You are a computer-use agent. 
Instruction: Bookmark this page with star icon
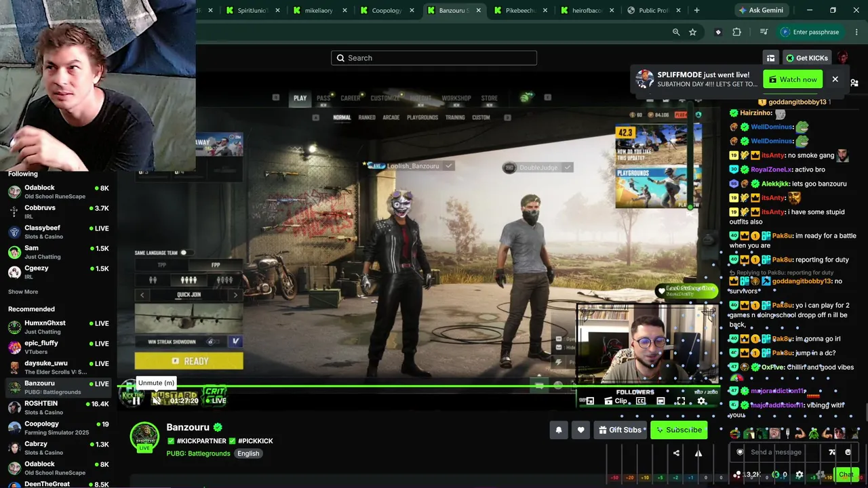pos(692,32)
